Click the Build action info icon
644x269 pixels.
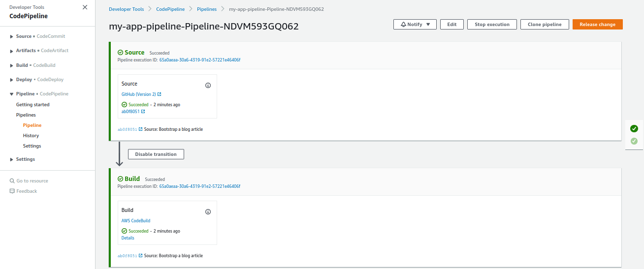208,211
